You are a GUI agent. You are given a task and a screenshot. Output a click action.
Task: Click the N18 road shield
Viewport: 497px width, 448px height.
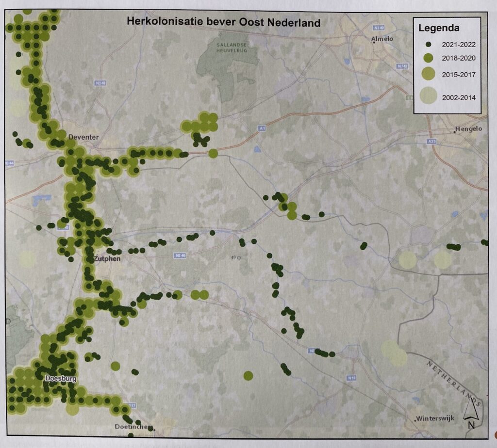tap(353, 377)
